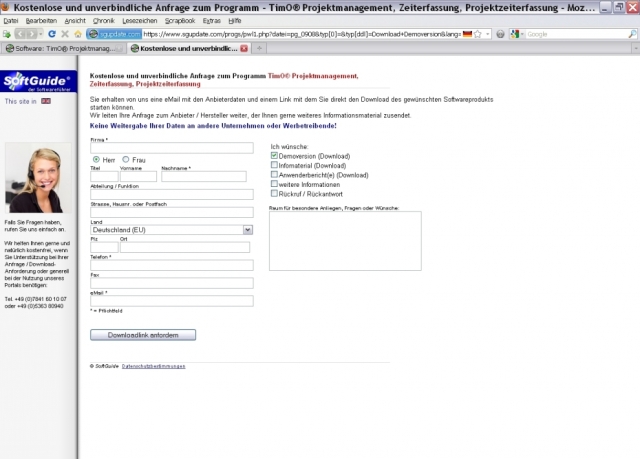This screenshot has width=640, height=459.
Task: Open the Bearbeiten menu
Action: (x=41, y=20)
